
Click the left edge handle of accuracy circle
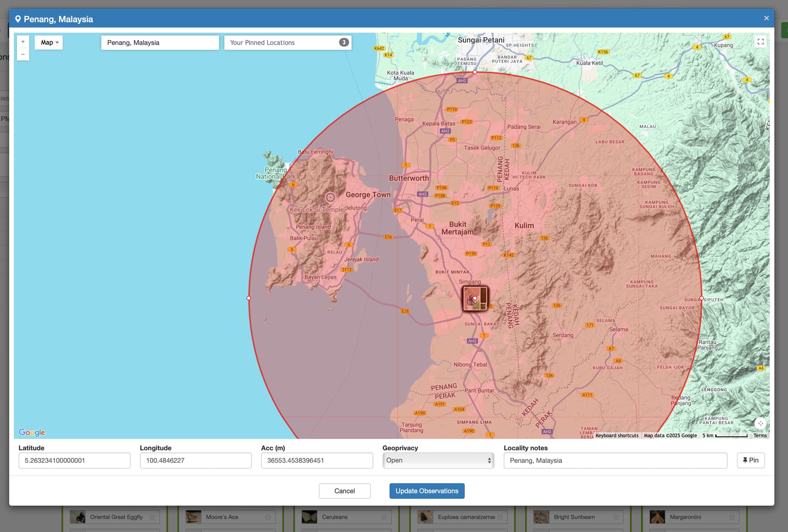[249, 298]
